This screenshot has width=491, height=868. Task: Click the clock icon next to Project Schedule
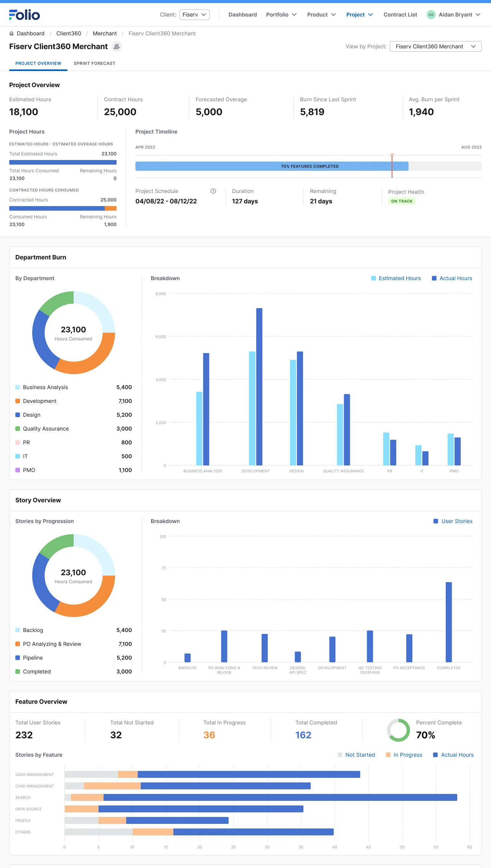point(213,191)
